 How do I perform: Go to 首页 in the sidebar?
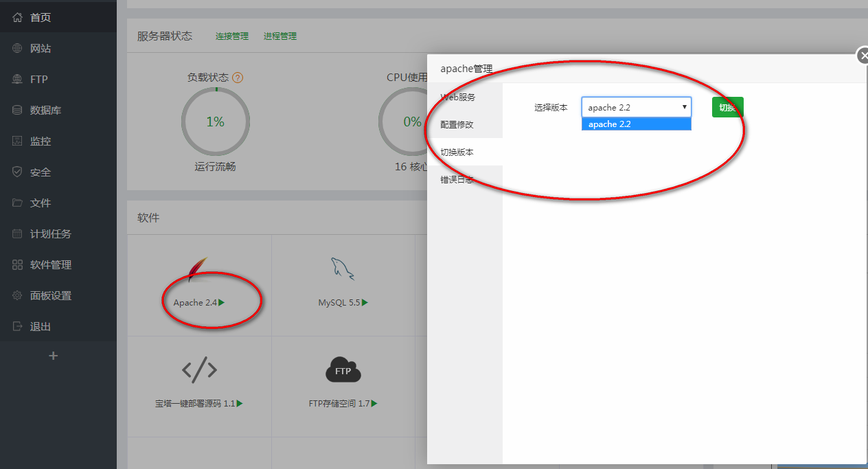pos(58,17)
